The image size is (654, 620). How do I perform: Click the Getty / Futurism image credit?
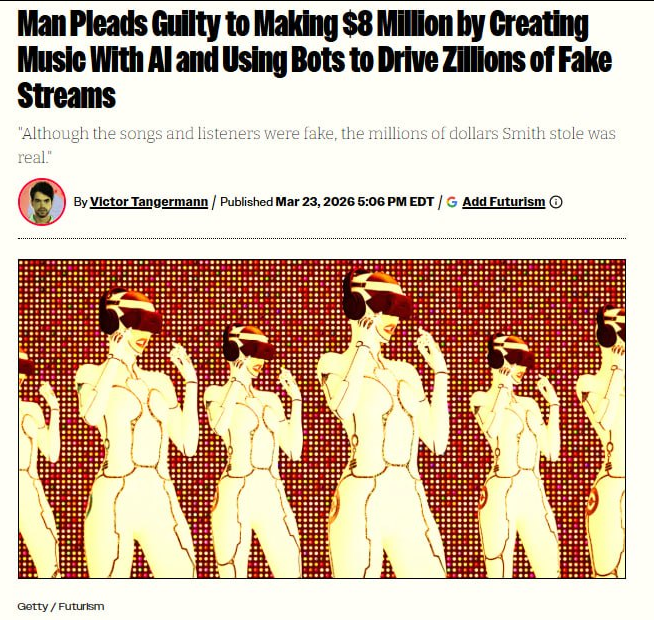click(61, 606)
